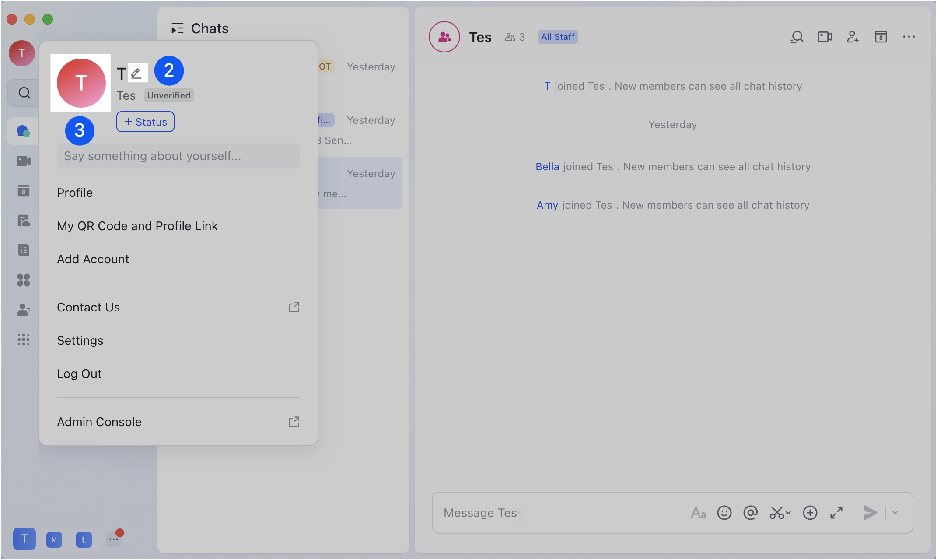The width and height of the screenshot is (937, 560).
Task: Expand send options arrow beside send button
Action: [895, 513]
